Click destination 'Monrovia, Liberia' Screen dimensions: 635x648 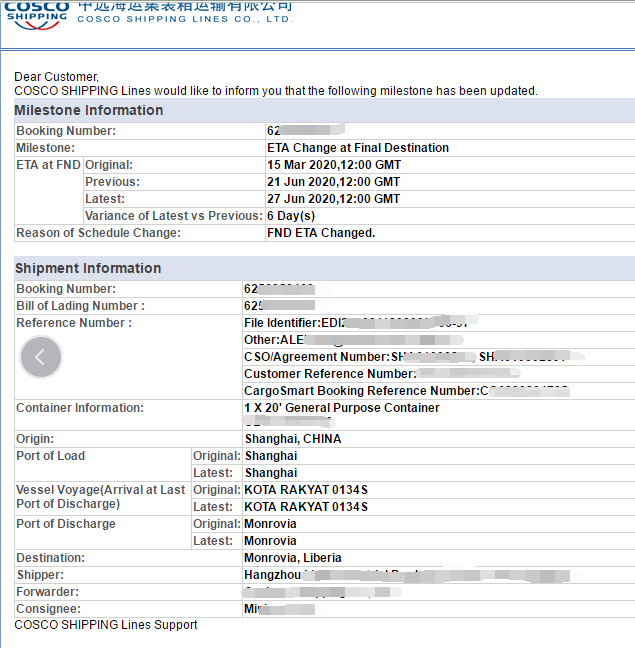pyautogui.click(x=293, y=558)
